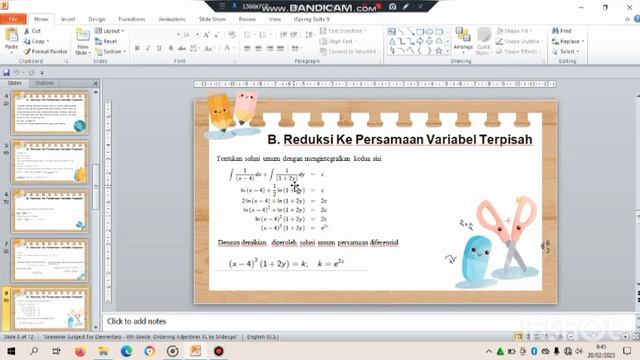Screen dimensions: 640x360
Task: Open File Explorer from the taskbar
Action: pos(103,351)
